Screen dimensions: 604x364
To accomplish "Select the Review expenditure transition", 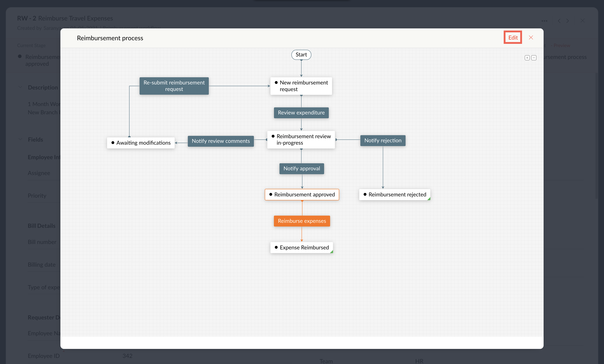I will (x=301, y=113).
